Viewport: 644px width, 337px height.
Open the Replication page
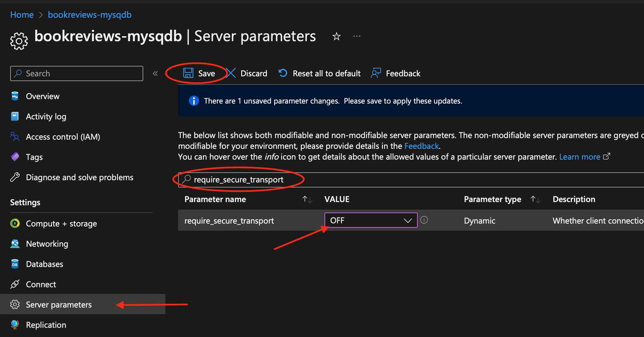point(46,325)
